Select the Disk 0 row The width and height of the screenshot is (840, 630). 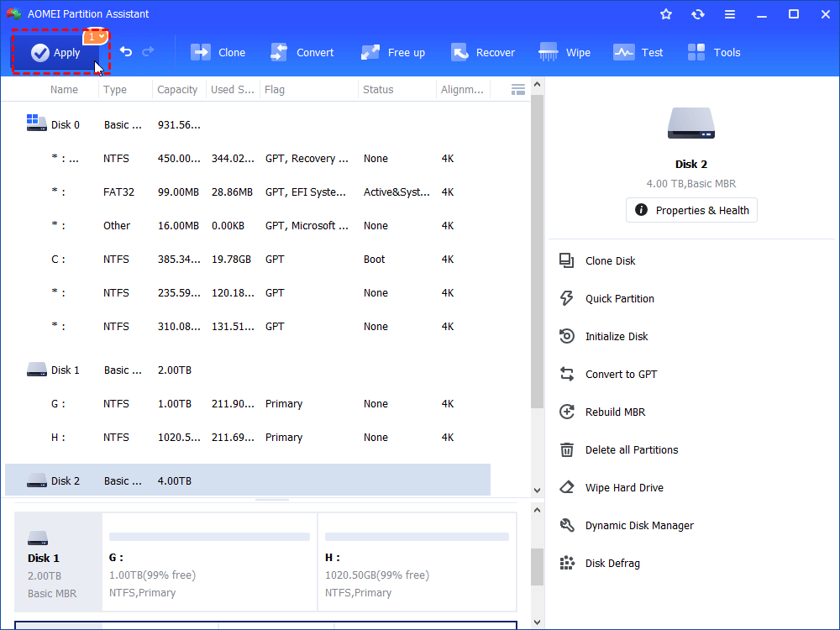pos(248,125)
